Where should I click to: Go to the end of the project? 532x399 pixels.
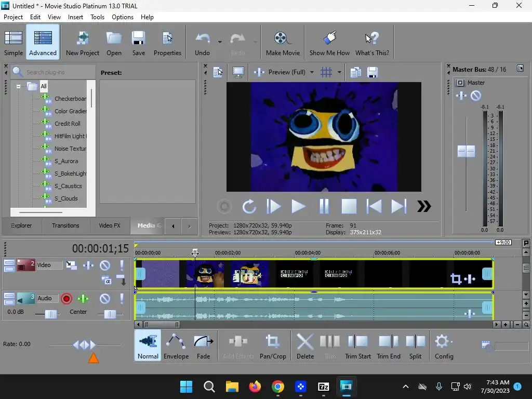(398, 206)
